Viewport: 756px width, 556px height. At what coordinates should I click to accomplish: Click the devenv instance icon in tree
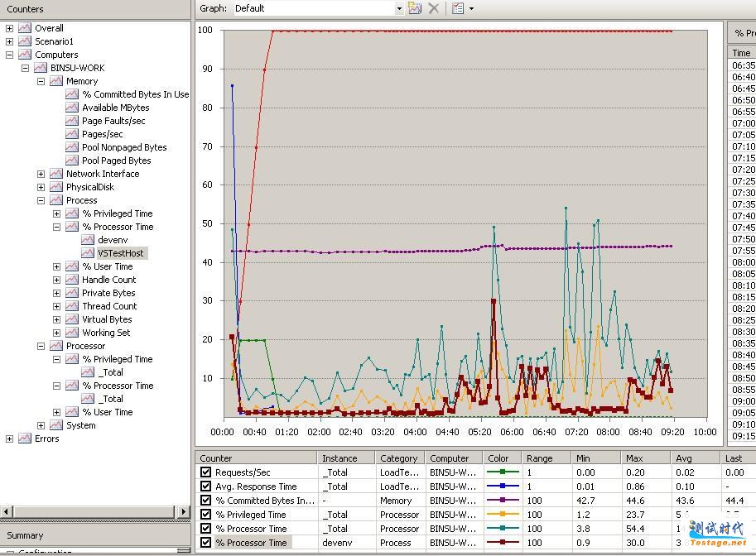click(x=88, y=240)
